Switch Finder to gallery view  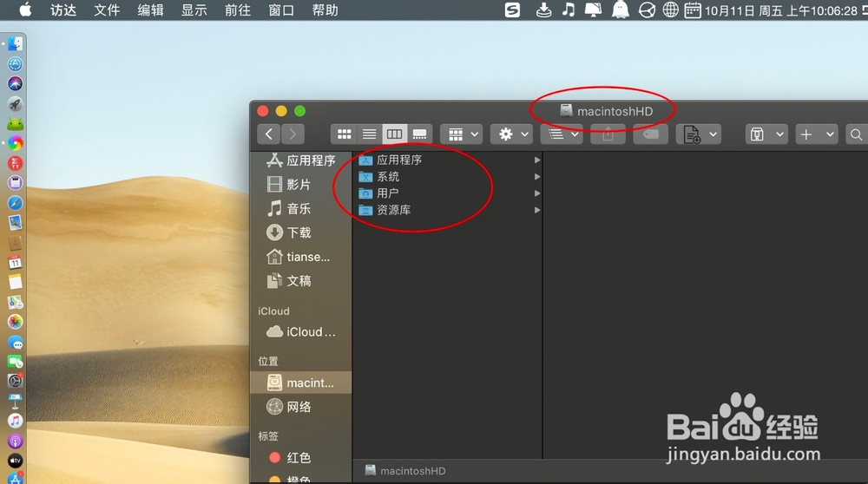coord(419,134)
